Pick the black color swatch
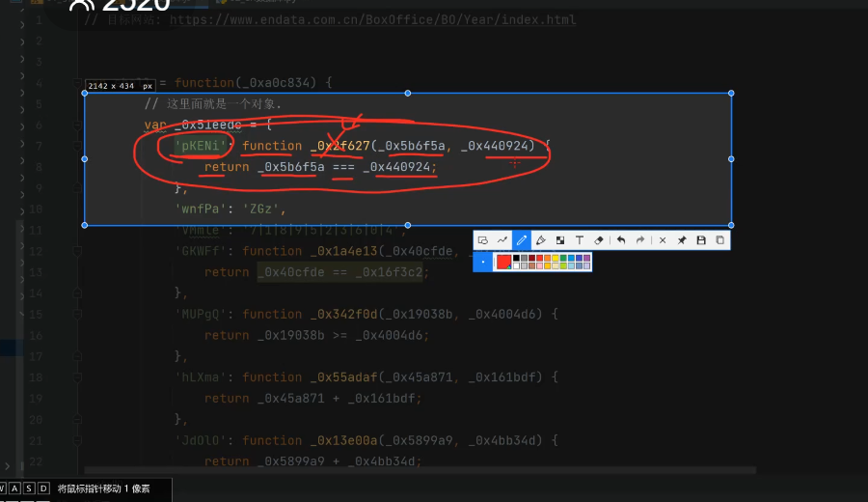Image resolution: width=868 pixels, height=502 pixels. click(516, 258)
